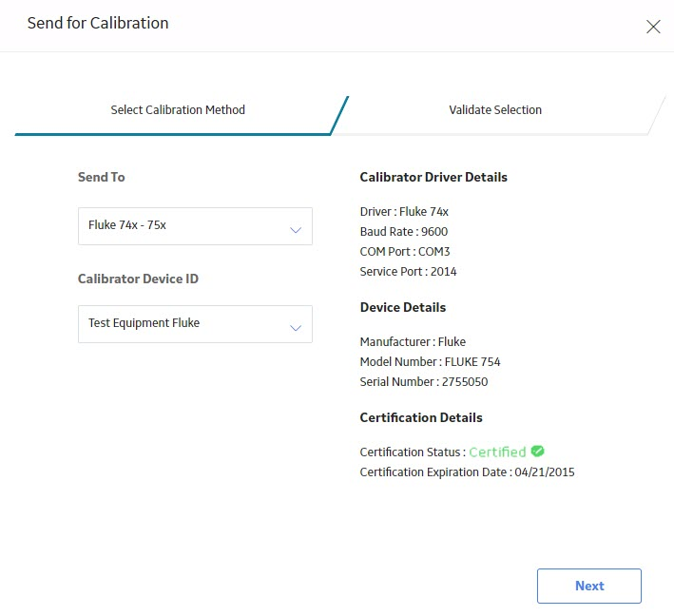Click the Send for Calibration title
The height and width of the screenshot is (616, 674).
[98, 23]
